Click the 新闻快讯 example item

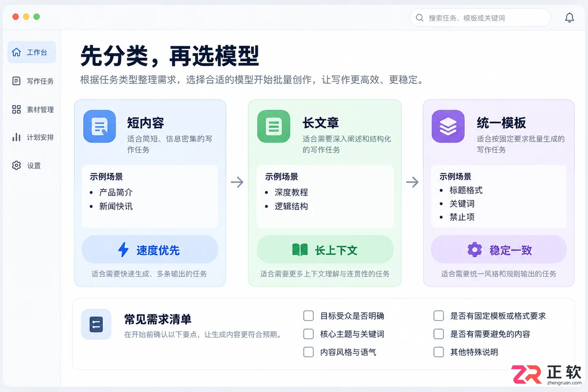tap(116, 206)
